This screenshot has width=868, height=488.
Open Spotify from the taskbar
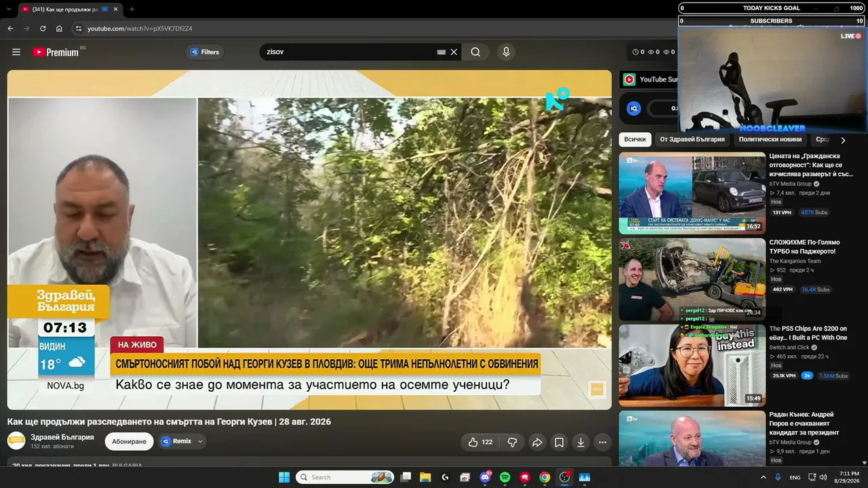(505, 477)
